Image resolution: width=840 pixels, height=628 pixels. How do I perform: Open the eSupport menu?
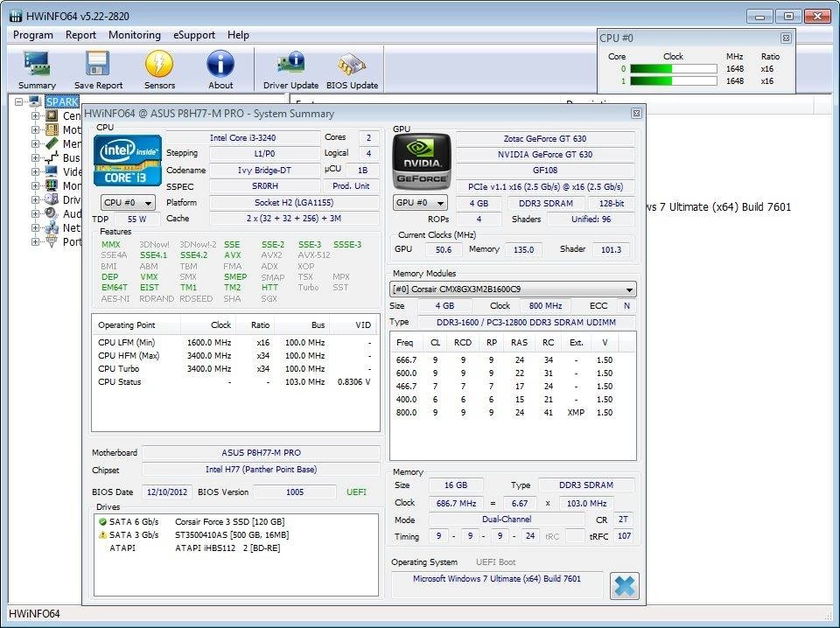(194, 35)
